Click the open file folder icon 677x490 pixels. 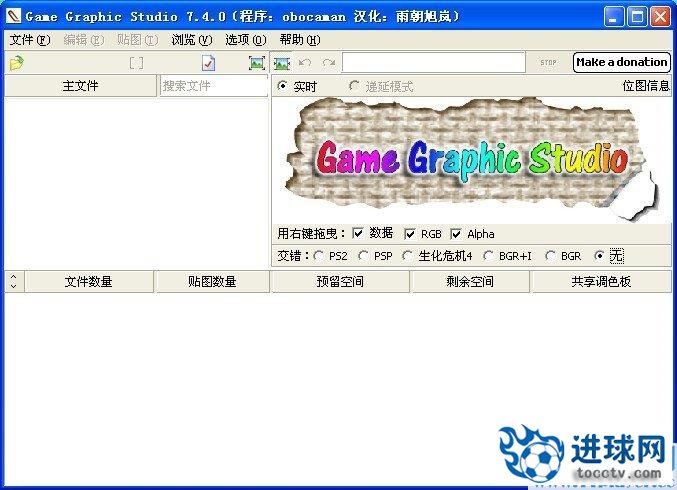coord(16,63)
